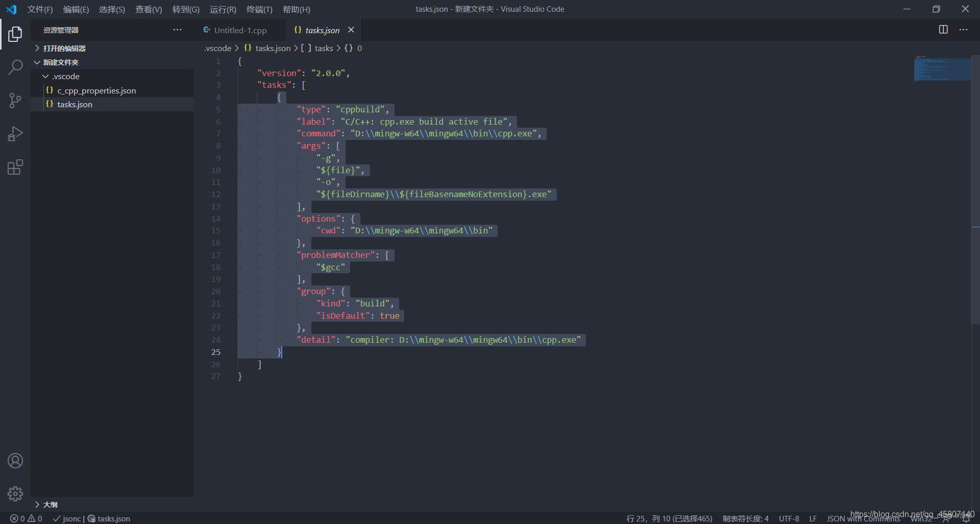Click the JSON icon of c_cpp_properties.json
The height and width of the screenshot is (524, 980).
50,90
